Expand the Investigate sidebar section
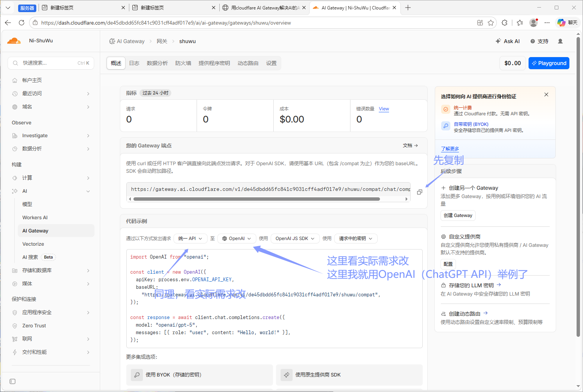This screenshot has width=583, height=392. (51, 135)
